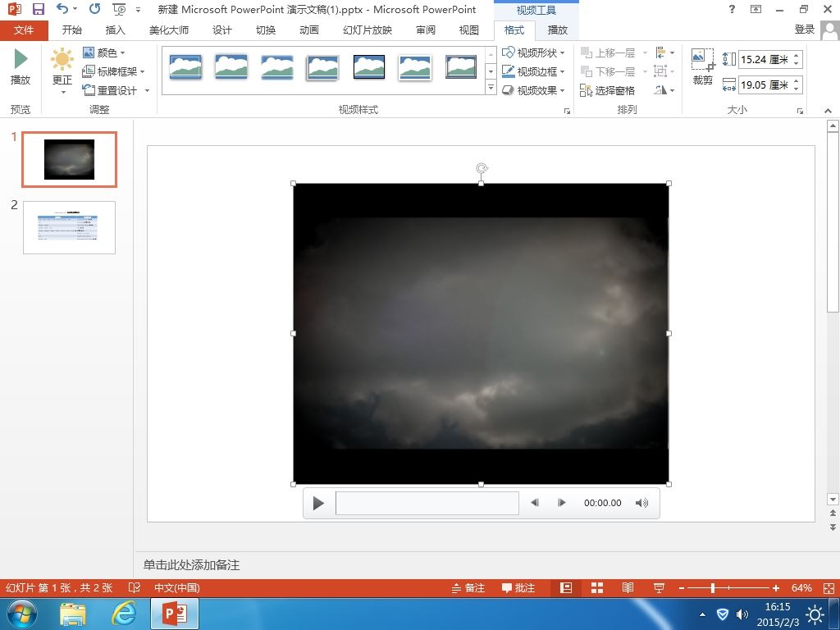Screen dimensions: 840x630
Task: Click the Save icon in quick access toolbar
Action: pos(38,9)
